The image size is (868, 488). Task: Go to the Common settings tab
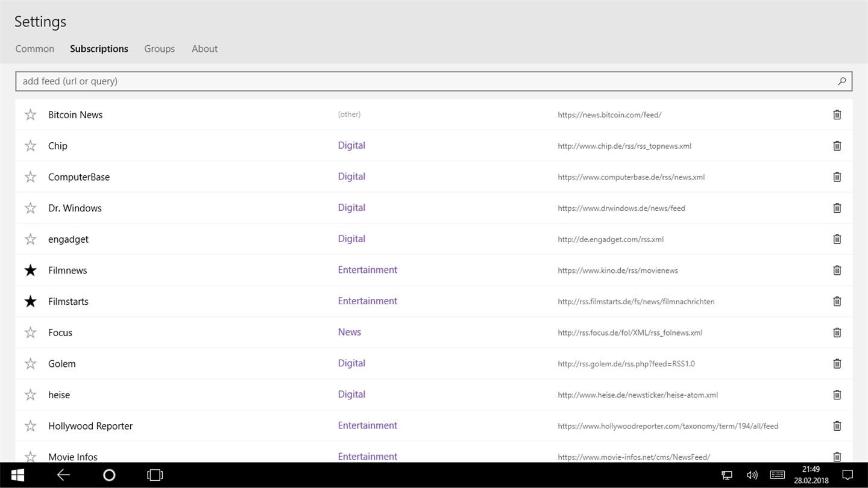tap(34, 49)
